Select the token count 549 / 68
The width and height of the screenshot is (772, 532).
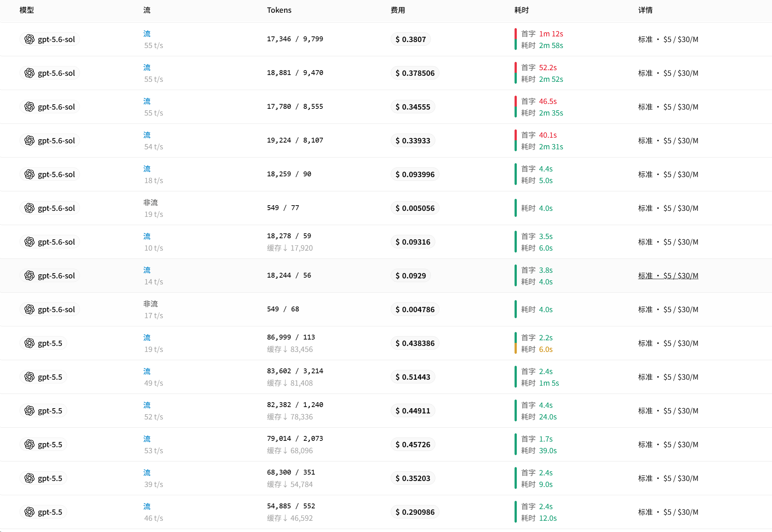[x=283, y=309]
